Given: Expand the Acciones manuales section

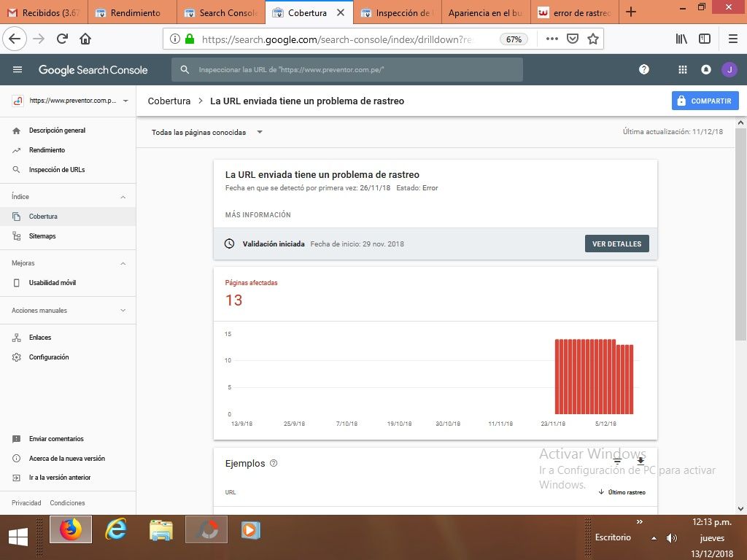Looking at the screenshot, I should click(123, 311).
